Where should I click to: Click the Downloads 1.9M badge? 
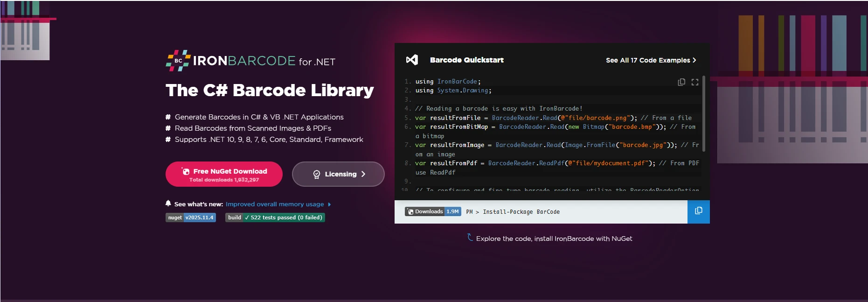click(433, 211)
